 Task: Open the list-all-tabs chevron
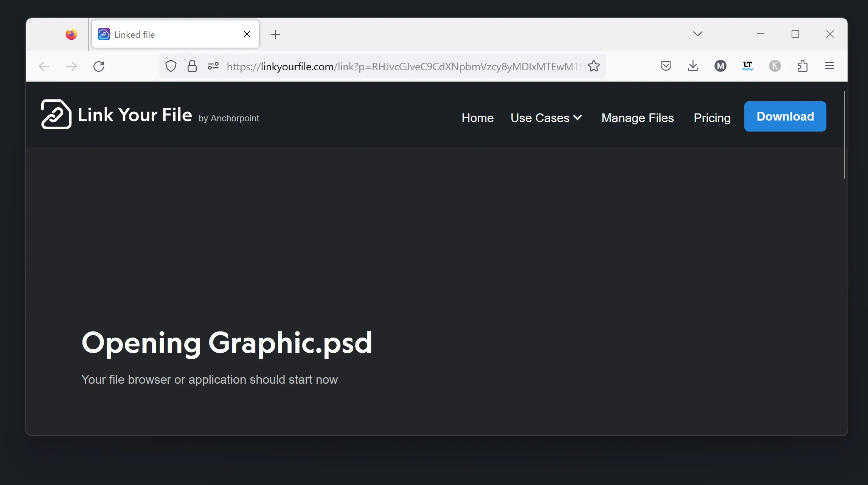(x=697, y=34)
